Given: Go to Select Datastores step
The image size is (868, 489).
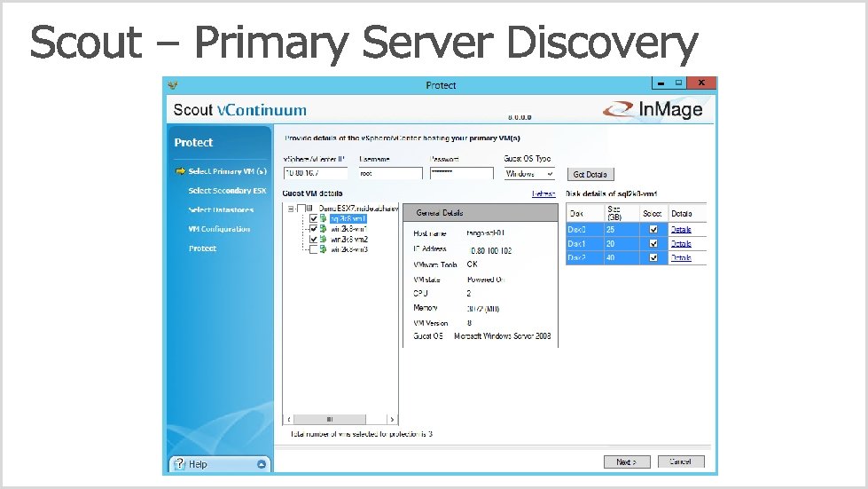Looking at the screenshot, I should point(221,209).
